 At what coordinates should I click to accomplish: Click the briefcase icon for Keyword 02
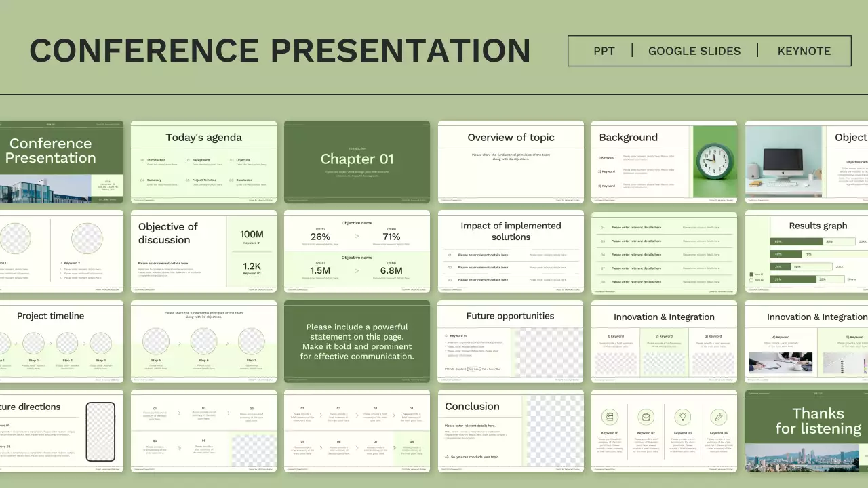(646, 417)
